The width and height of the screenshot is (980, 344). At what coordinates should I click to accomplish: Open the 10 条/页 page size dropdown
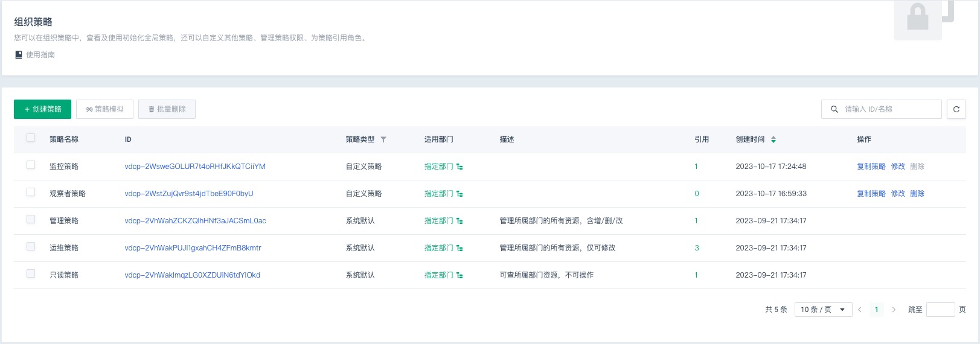pyautogui.click(x=822, y=310)
